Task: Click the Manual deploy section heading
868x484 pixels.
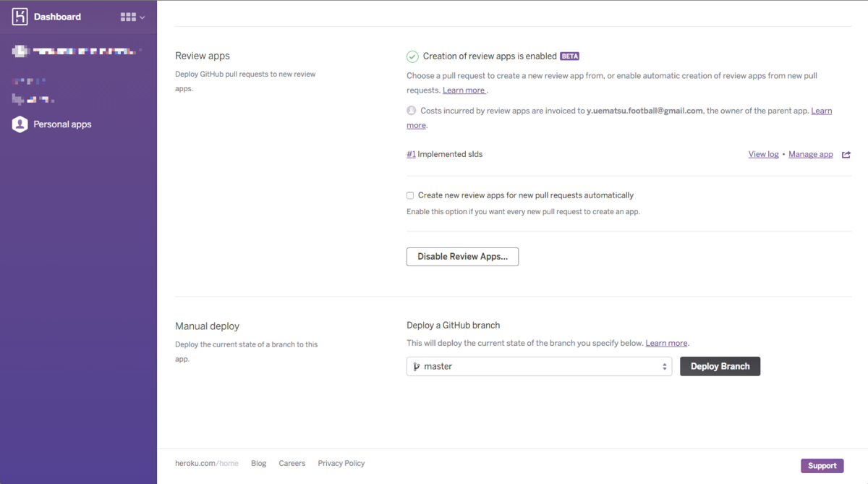Action: point(207,326)
